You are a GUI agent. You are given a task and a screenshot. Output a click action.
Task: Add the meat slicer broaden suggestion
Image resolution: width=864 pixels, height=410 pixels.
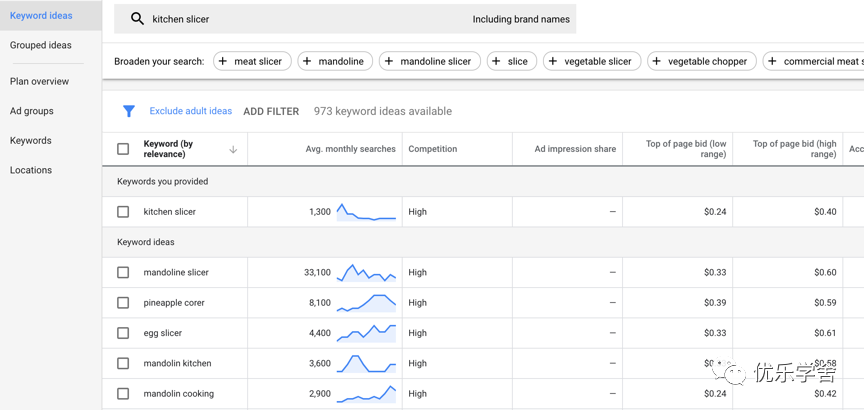coord(252,61)
